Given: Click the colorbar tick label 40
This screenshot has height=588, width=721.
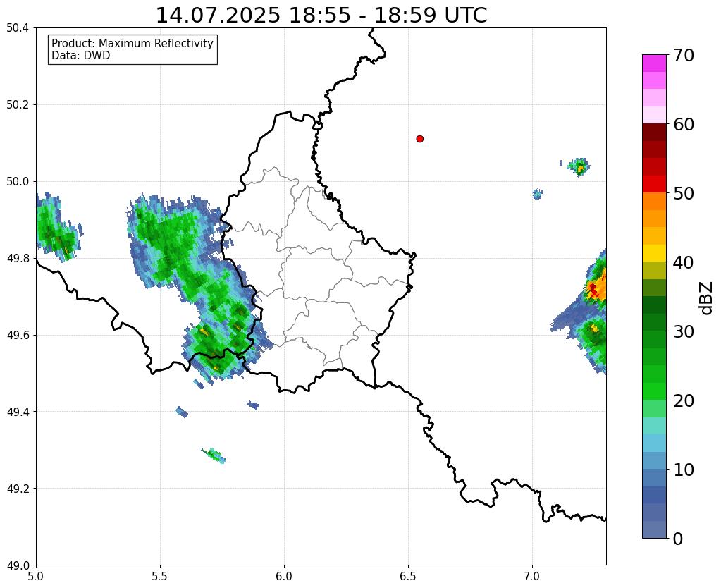Looking at the screenshot, I should [x=684, y=262].
